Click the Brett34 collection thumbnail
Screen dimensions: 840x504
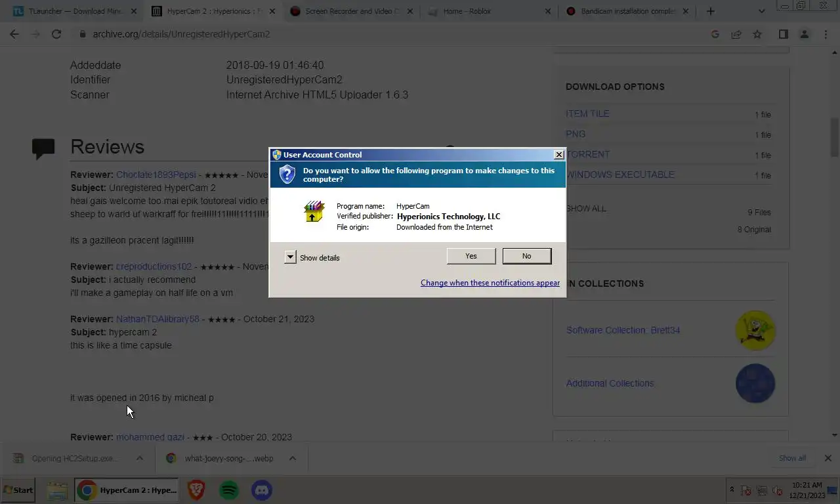755,330
